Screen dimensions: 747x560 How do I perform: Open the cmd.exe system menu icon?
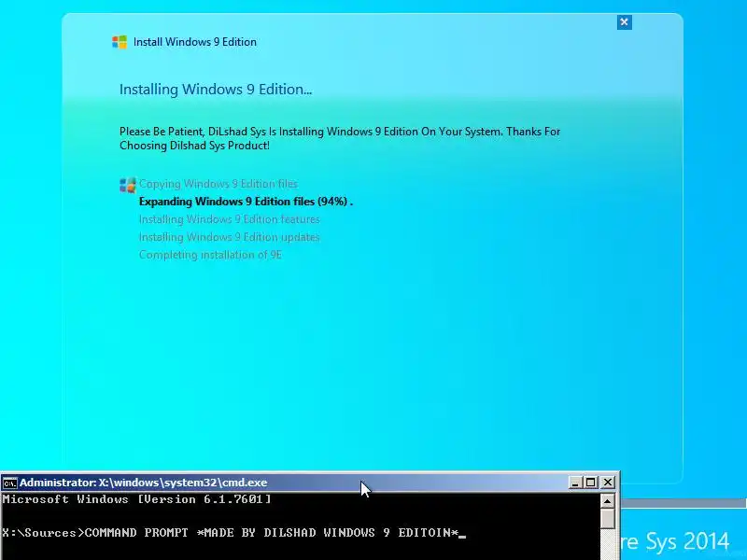pyautogui.click(x=9, y=483)
